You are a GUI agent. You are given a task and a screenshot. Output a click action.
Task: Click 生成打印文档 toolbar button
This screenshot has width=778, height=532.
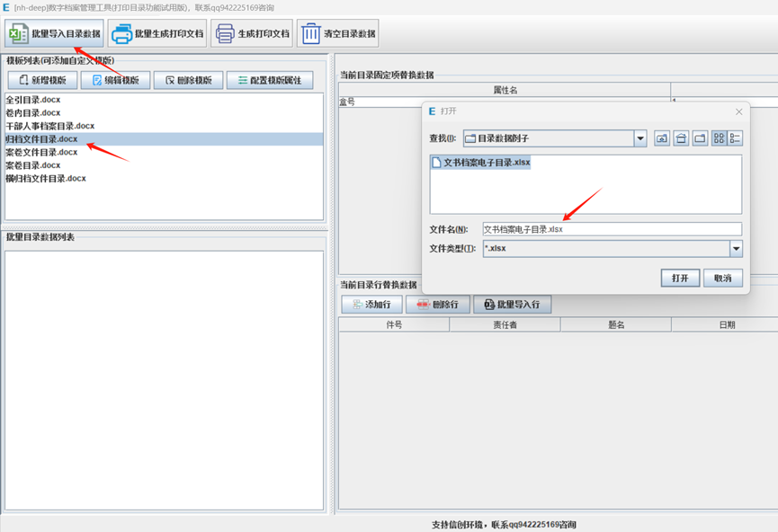(253, 34)
